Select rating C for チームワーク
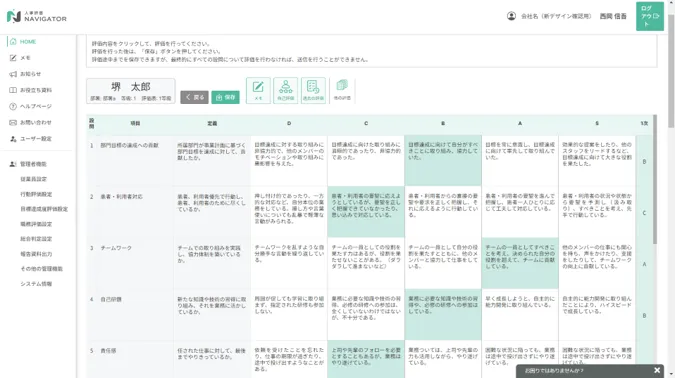 (366, 263)
